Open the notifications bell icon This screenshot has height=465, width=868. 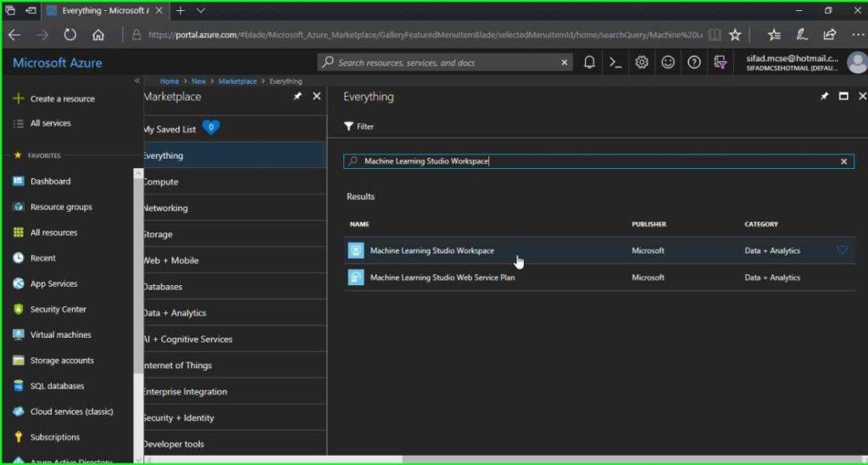click(590, 63)
